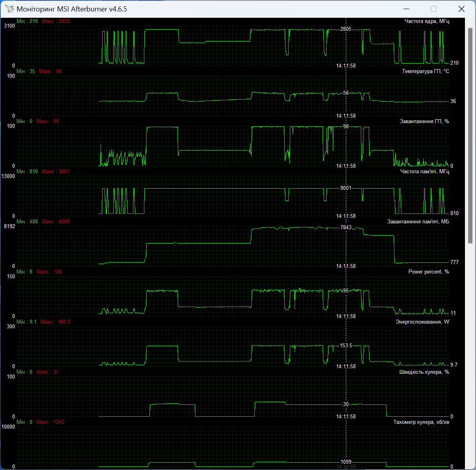Click the 7843 marker value on memory usage graph
476x470 pixels.
pos(346,227)
